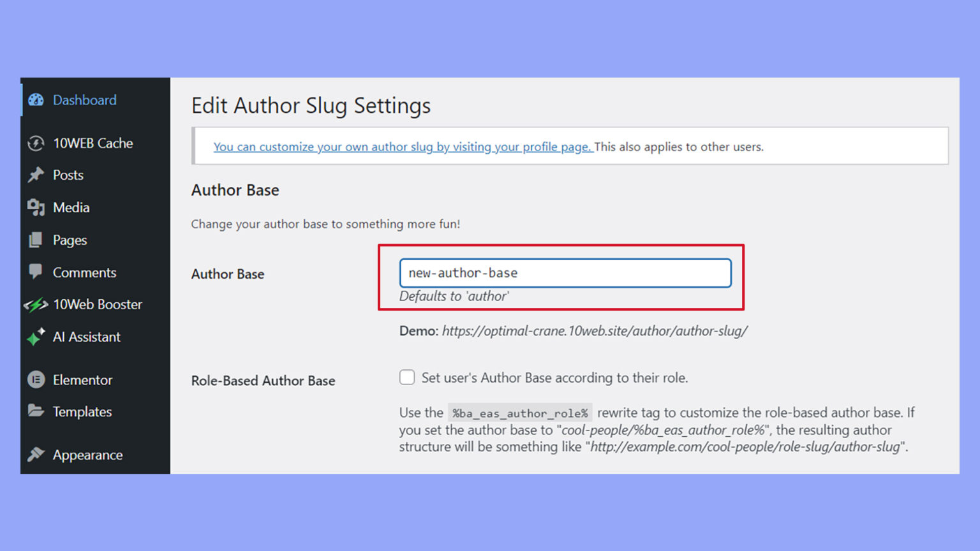Click inside the Author Base text field
Image resolution: width=980 pixels, height=551 pixels.
tap(564, 272)
